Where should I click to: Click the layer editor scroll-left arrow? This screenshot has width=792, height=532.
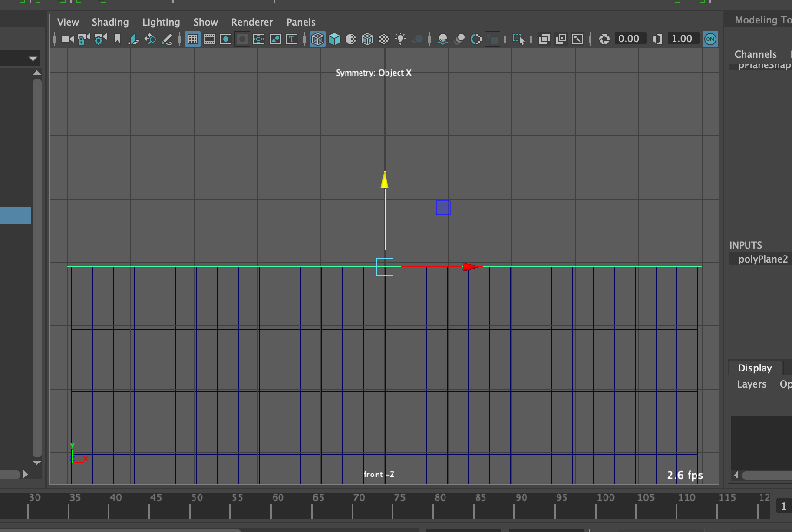click(736, 475)
